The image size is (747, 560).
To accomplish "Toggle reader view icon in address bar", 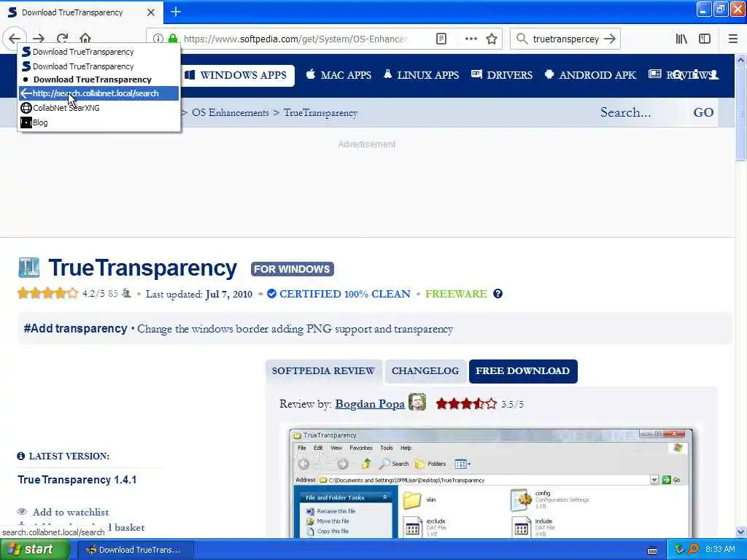I will pos(441,39).
